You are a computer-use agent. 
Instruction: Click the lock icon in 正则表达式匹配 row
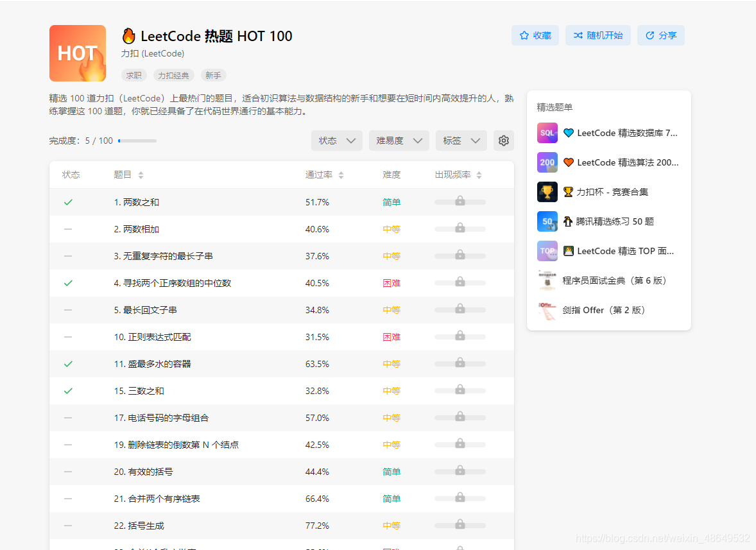pos(460,336)
